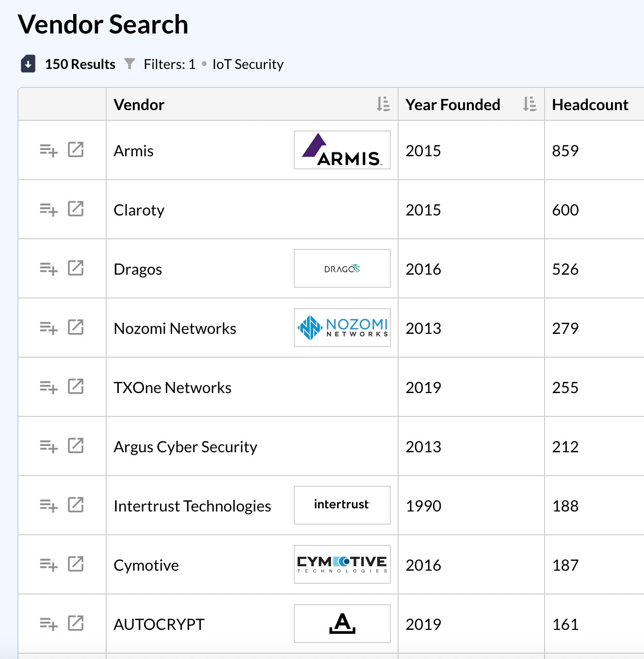The height and width of the screenshot is (659, 644).
Task: Click the 'IoT Security' filter tag
Action: pyautogui.click(x=248, y=64)
